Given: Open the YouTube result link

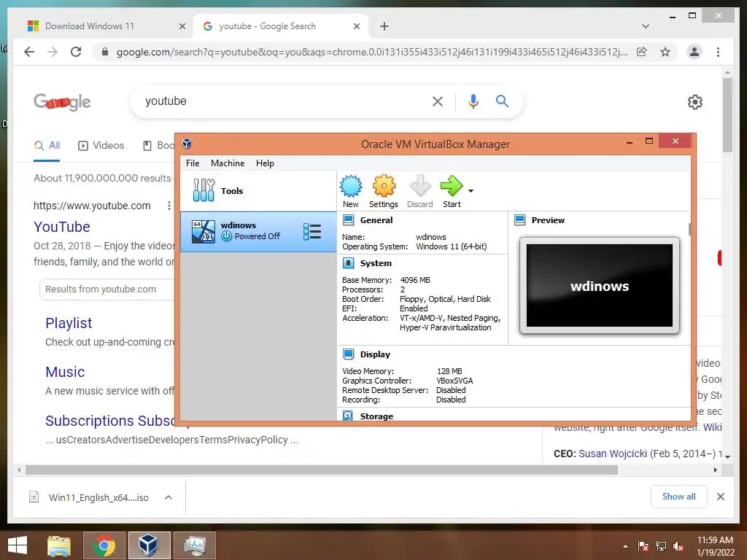Looking at the screenshot, I should coord(62,227).
